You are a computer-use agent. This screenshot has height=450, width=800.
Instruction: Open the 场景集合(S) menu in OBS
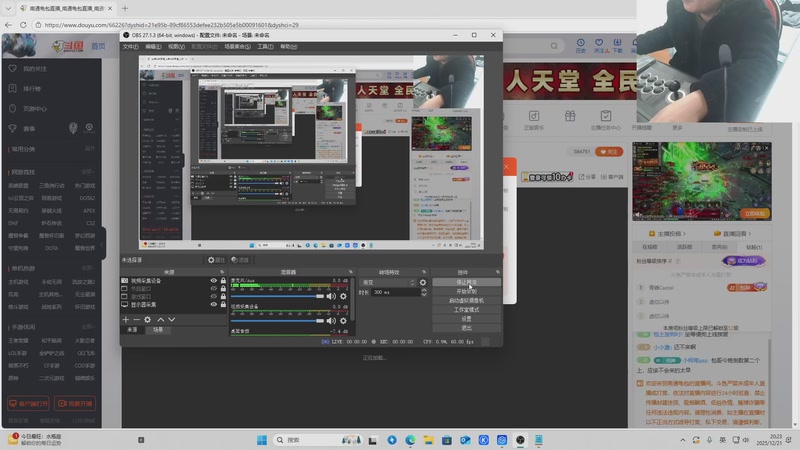237,46
